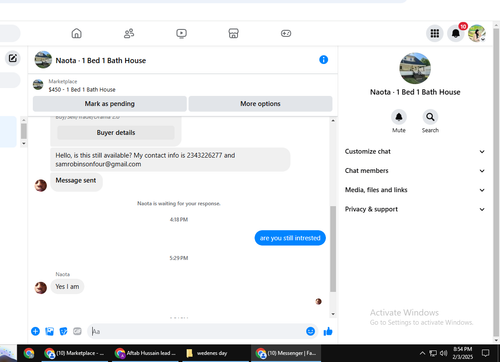Click the chat list scrollbar down arrow
The width and height of the screenshot is (500, 362).
24,143
